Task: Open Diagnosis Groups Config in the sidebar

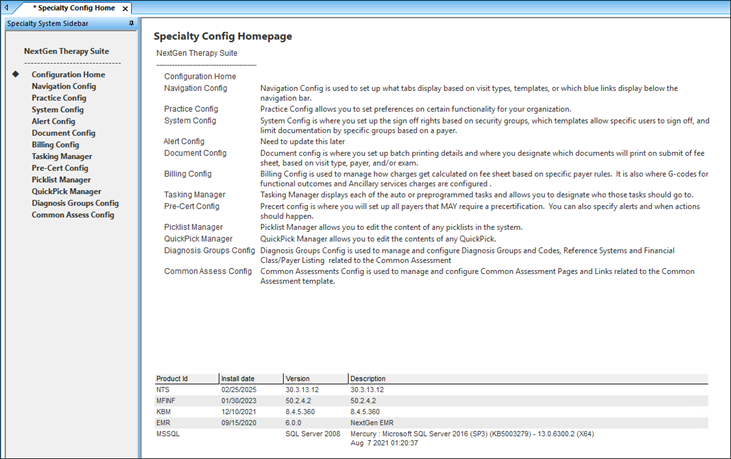Action: 75,203
